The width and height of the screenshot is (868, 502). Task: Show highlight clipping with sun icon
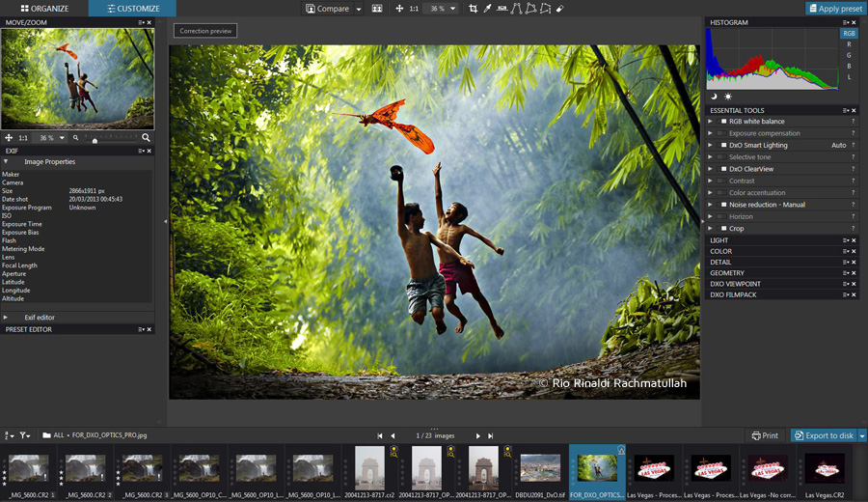tap(728, 97)
